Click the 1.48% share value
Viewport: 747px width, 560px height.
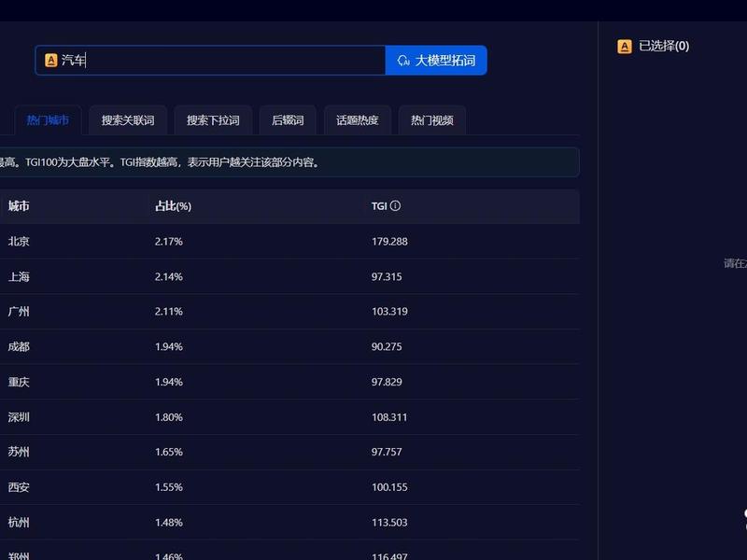169,523
